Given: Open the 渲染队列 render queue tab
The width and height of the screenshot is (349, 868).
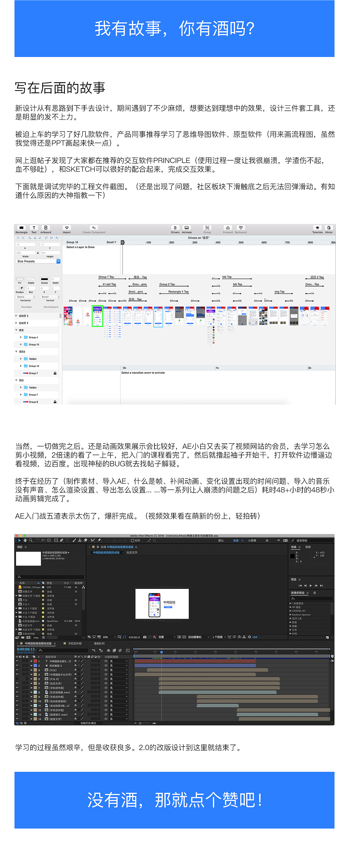Looking at the screenshot, I should tap(99, 643).
